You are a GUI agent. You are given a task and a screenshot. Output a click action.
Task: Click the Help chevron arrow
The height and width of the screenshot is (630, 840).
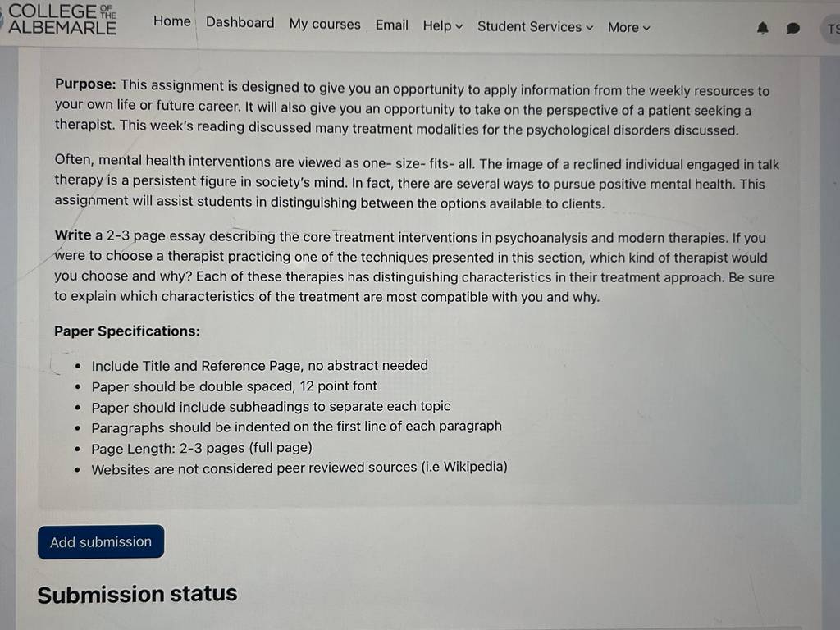point(459,26)
